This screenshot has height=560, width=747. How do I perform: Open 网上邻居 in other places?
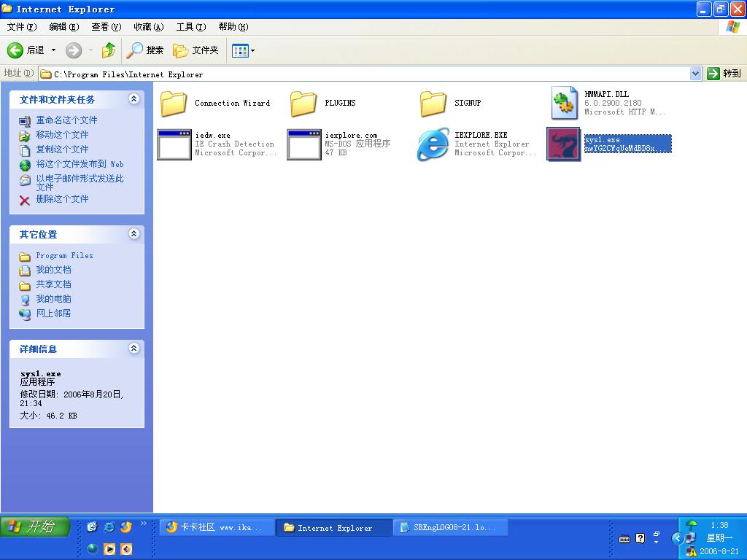(54, 314)
